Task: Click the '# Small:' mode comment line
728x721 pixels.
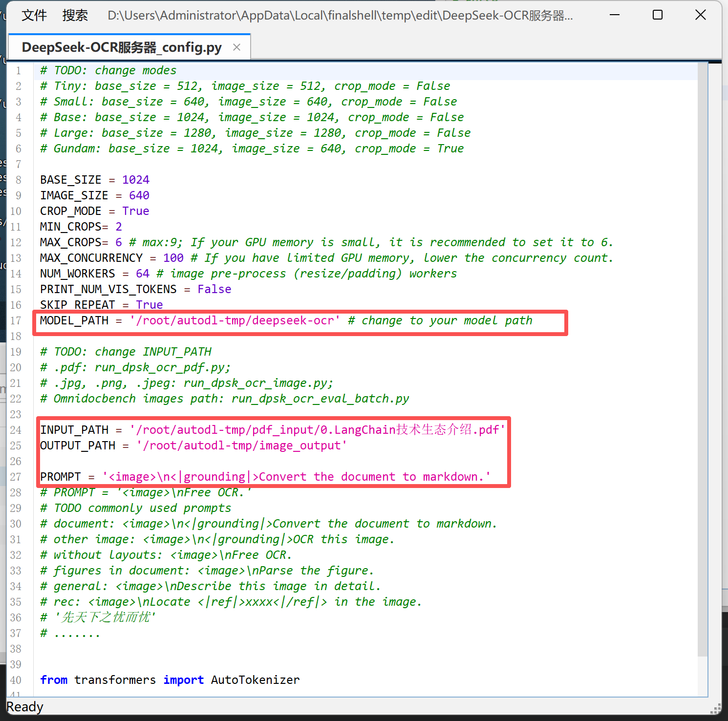Action: tap(249, 102)
